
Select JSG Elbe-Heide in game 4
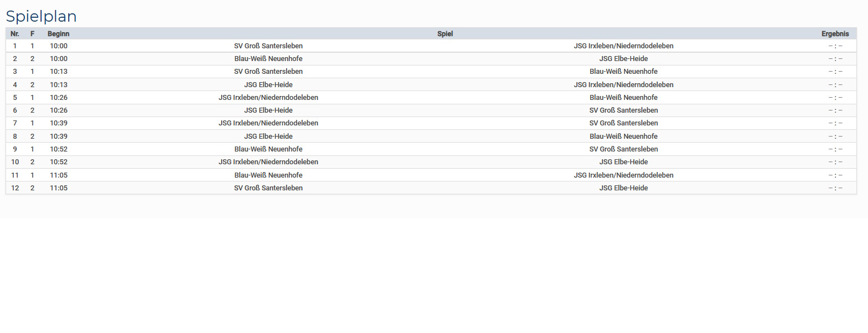tap(268, 85)
